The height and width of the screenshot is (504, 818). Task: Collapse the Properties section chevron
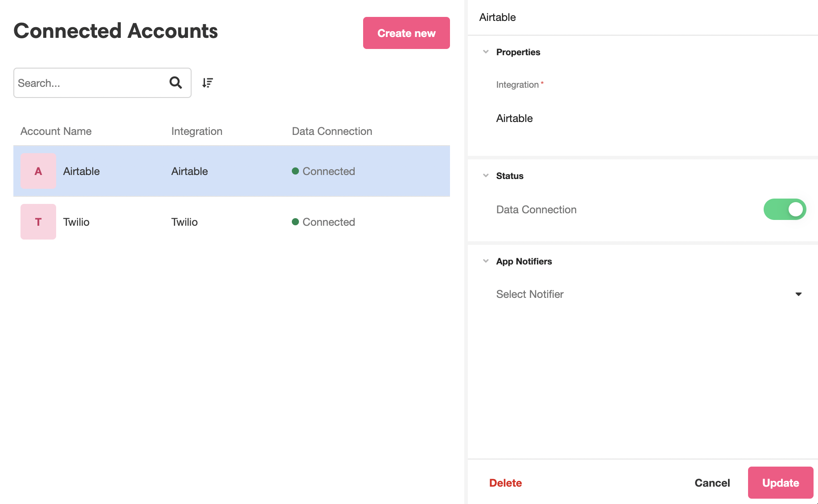(486, 52)
